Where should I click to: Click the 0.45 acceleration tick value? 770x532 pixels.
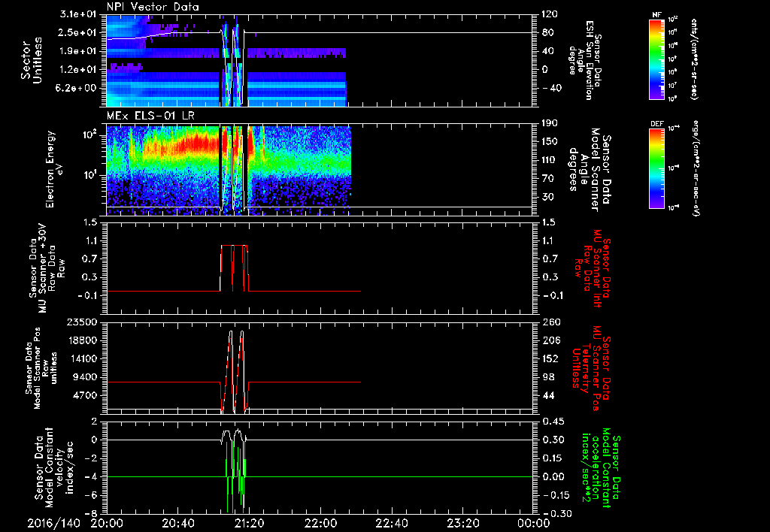point(553,422)
